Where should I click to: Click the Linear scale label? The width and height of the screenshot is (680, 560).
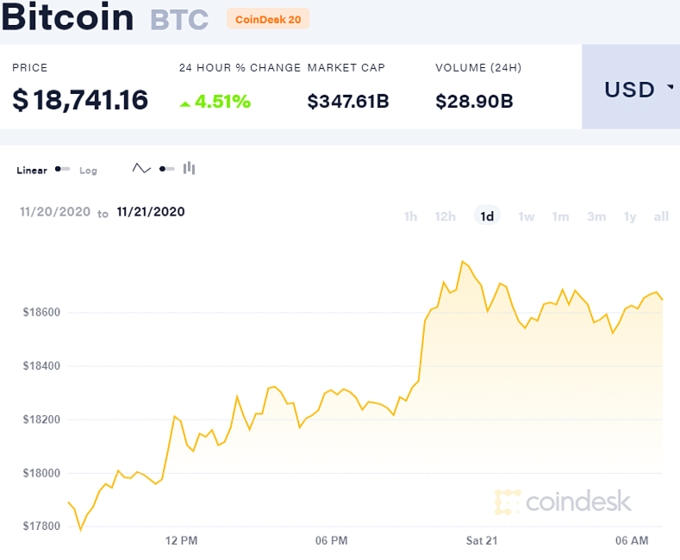32,171
